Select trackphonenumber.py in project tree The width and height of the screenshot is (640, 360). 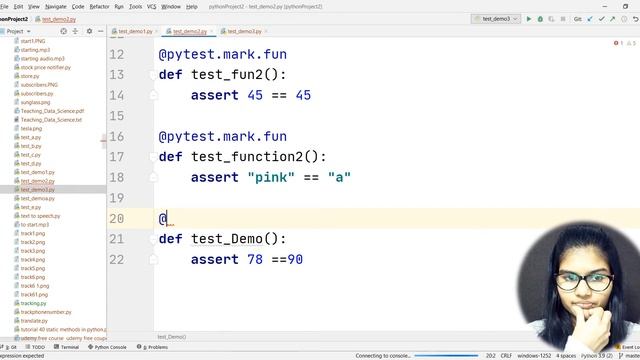coord(46,312)
